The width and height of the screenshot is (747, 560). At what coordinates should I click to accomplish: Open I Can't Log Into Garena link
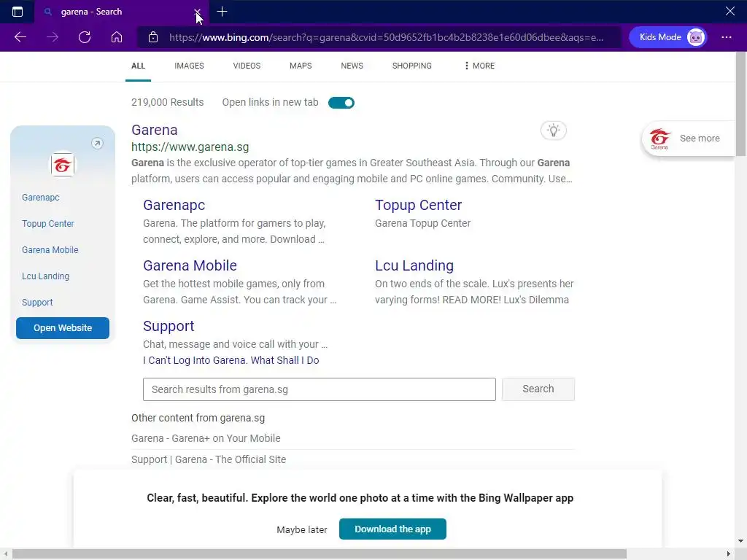coord(231,360)
